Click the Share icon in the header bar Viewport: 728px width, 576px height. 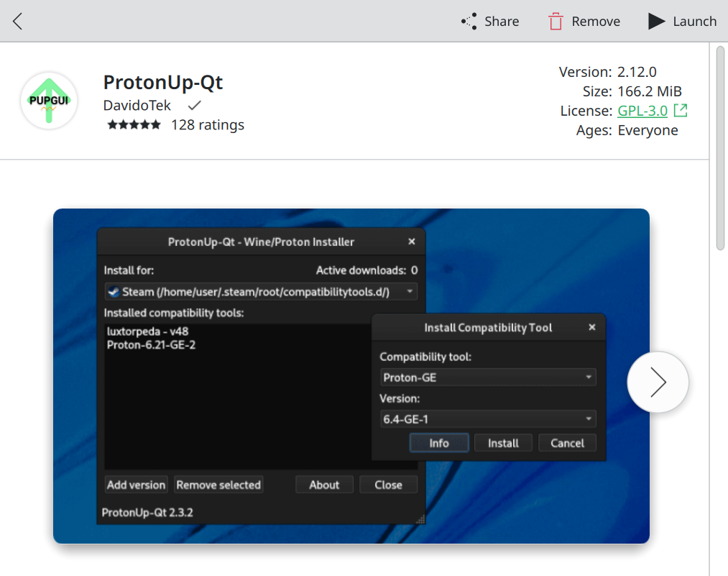468,21
